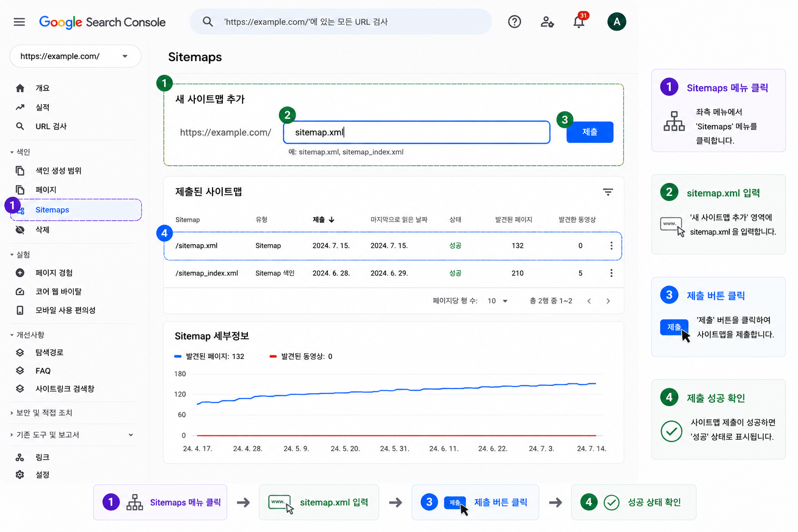Screen dimensions: 798x532
Task: Click 성공 status in the /sitemap.xml row
Action: click(x=456, y=246)
